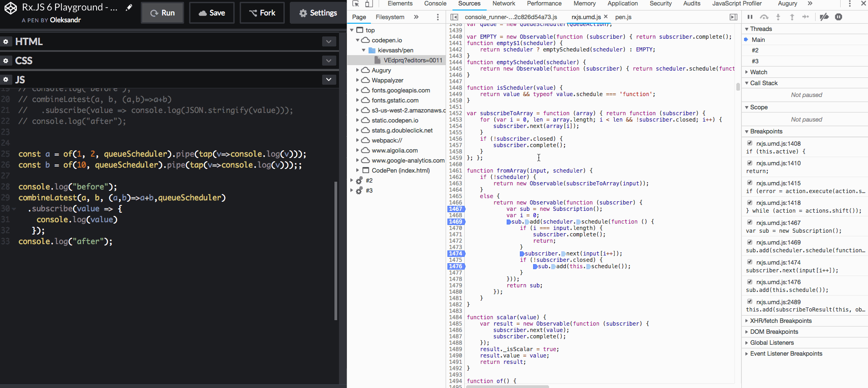Uncheck the rxjs.umd.js:1408 breakpoint
This screenshot has height=388, width=868.
pos(750,143)
